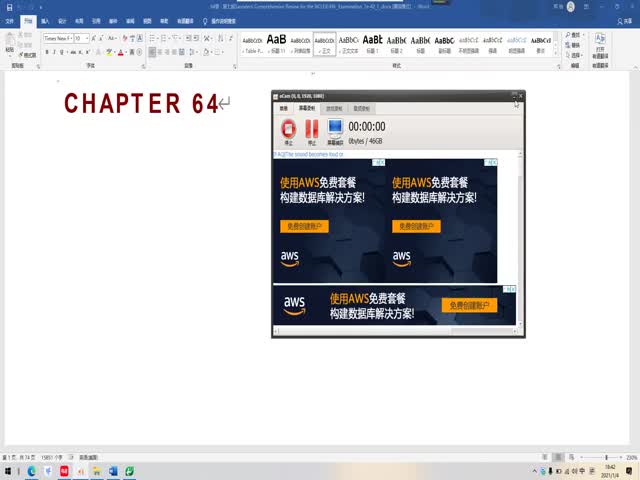Image resolution: width=640 pixels, height=480 pixels.
Task: Start a bulleted list
Action: coord(153,38)
